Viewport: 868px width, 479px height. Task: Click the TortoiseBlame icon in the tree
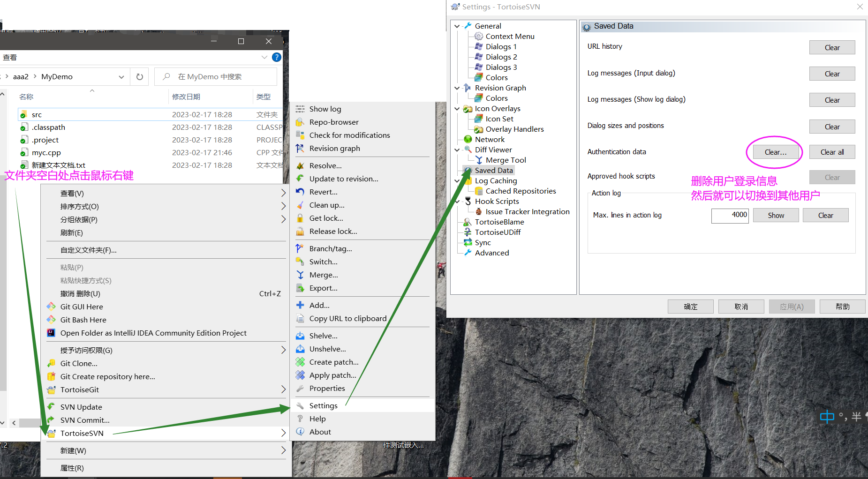coord(468,222)
